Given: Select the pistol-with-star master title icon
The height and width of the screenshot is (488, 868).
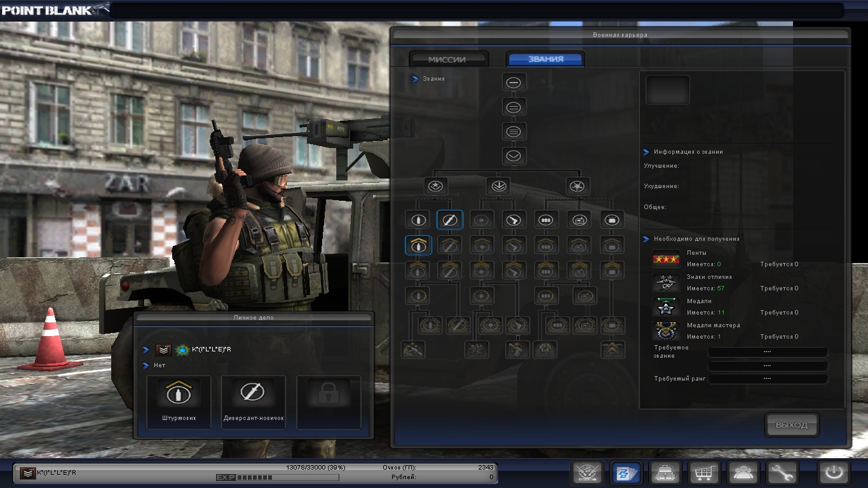Looking at the screenshot, I should [517, 349].
